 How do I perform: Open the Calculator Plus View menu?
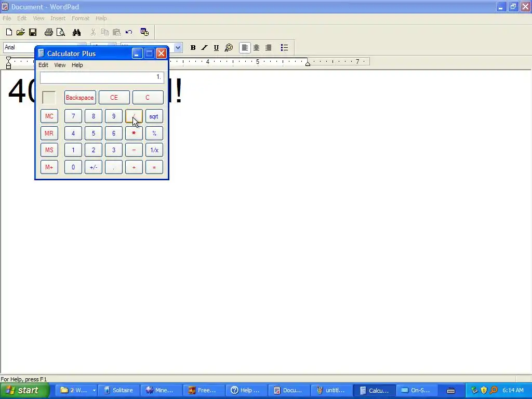tap(60, 65)
